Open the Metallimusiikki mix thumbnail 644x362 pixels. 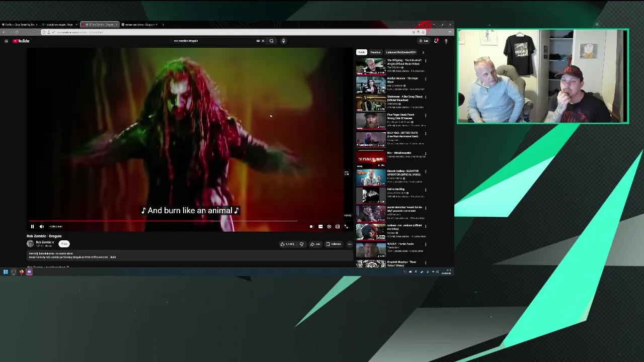(x=371, y=158)
